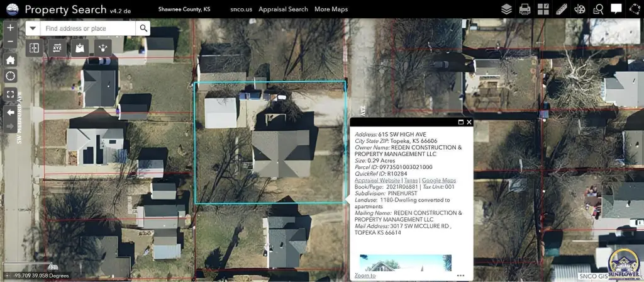The width and height of the screenshot is (644, 282).
Task: Click the My Location target button
Action: click(x=10, y=76)
